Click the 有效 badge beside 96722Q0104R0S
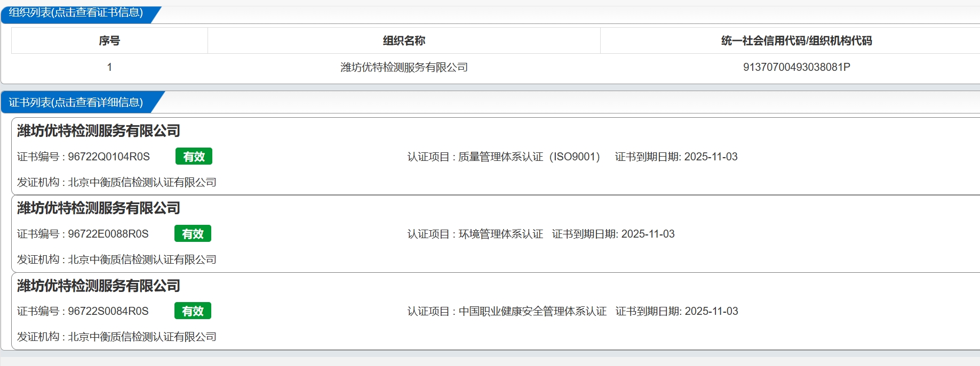 pyautogui.click(x=194, y=156)
